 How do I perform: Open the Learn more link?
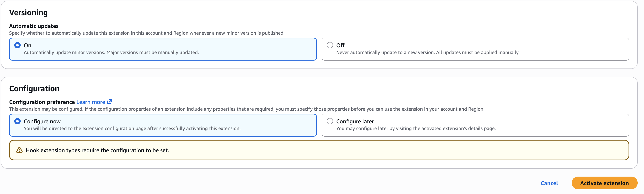coord(91,102)
